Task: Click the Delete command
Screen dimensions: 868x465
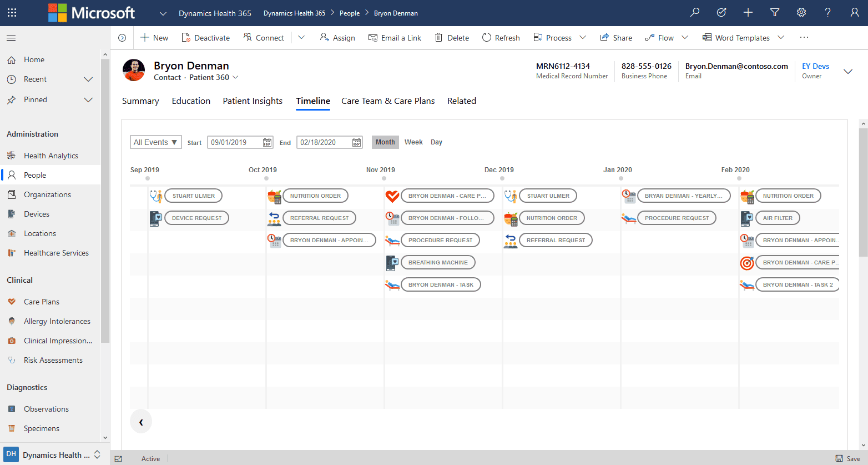Action: [x=452, y=38]
